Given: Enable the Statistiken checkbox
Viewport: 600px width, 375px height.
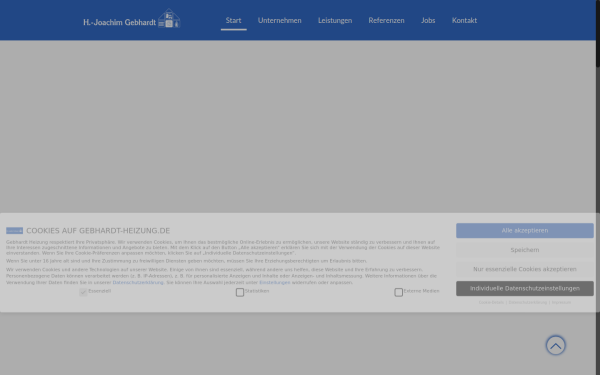Looking at the screenshot, I should pos(240,292).
